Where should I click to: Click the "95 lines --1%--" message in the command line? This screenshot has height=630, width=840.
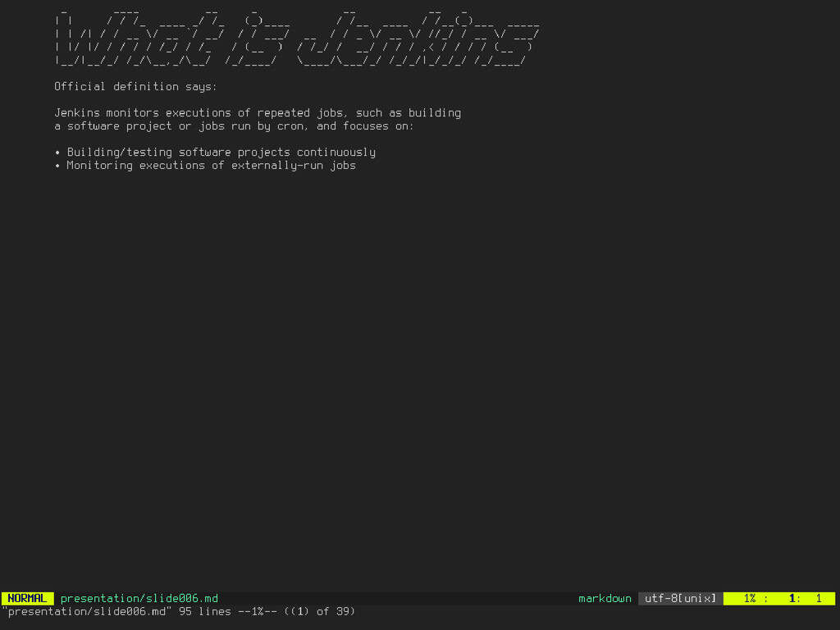click(230, 612)
